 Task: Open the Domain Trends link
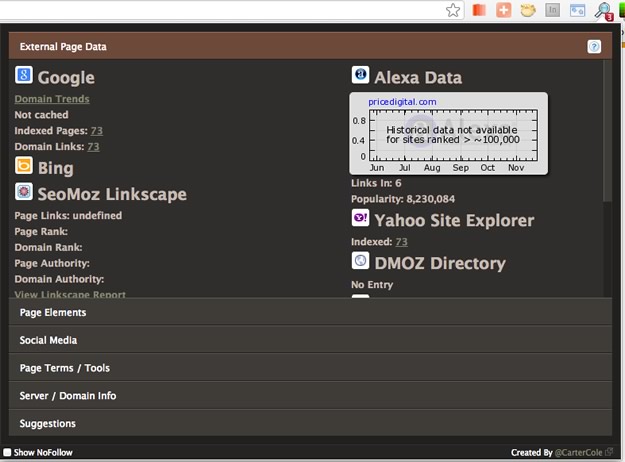tap(52, 99)
